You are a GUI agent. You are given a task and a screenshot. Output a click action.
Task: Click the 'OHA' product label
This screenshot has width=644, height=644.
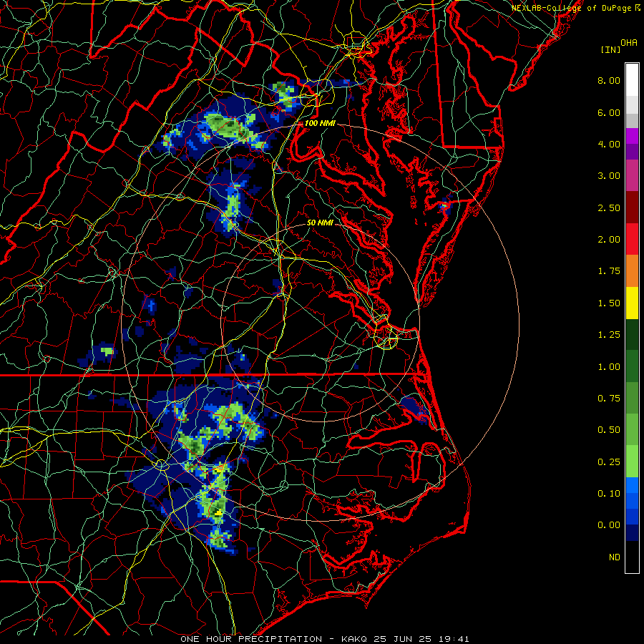coord(629,43)
